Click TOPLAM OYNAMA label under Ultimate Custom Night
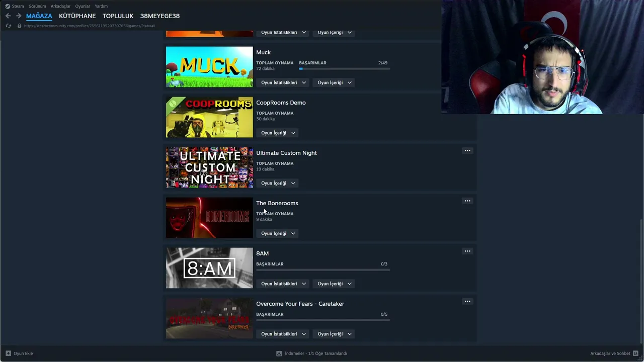The width and height of the screenshot is (644, 362). [275, 163]
